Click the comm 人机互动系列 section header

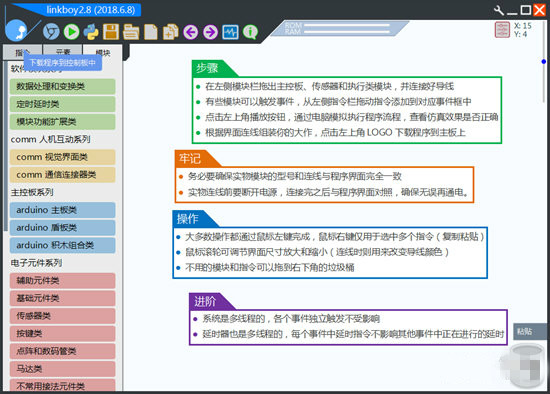tap(51, 139)
